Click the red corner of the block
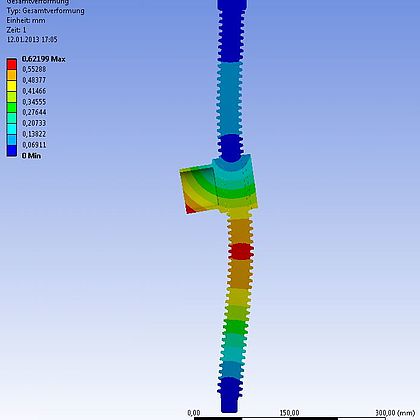Viewport: 420px width, 420px height. (190, 209)
